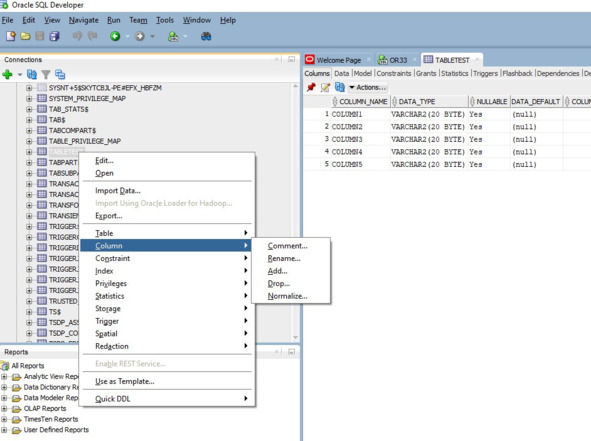Choose Add... from Column submenu
Viewport: 591px width, 441px height.
291,271
